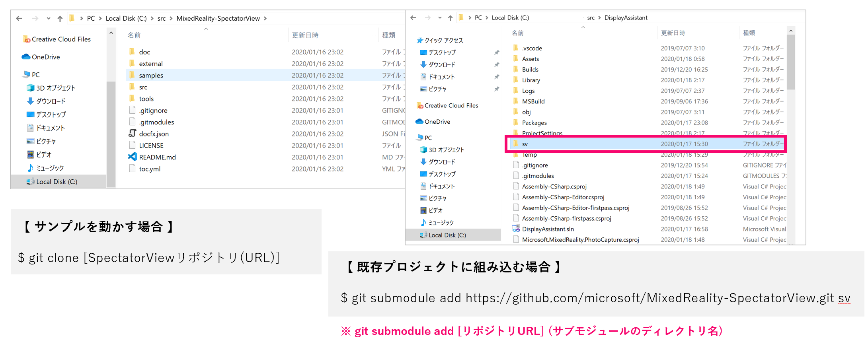Select the toc.yml file
This screenshot has height=342, width=868.
(x=150, y=169)
